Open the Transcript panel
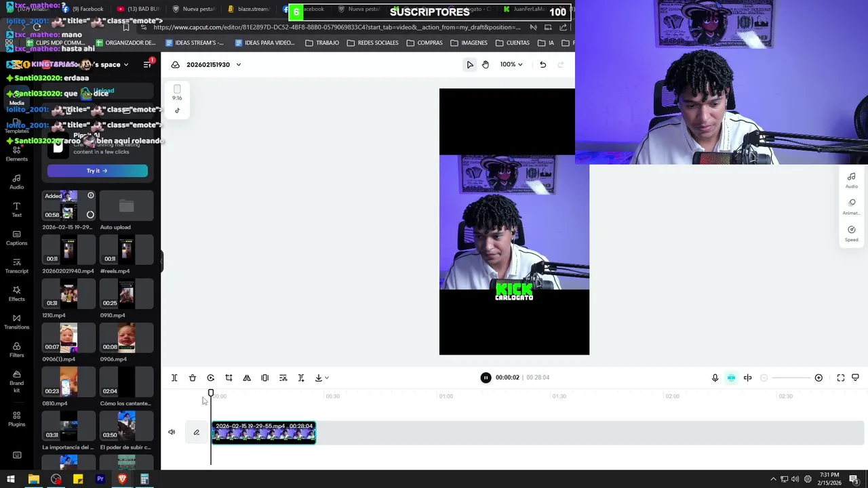 [16, 266]
